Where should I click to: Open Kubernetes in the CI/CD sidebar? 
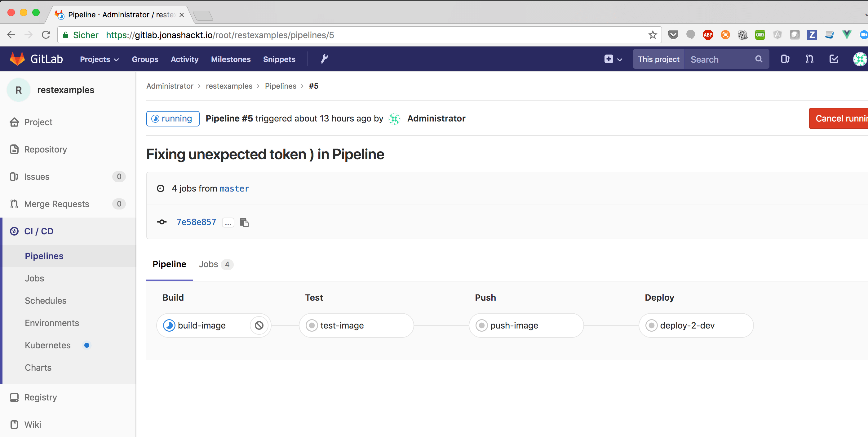[x=47, y=345]
